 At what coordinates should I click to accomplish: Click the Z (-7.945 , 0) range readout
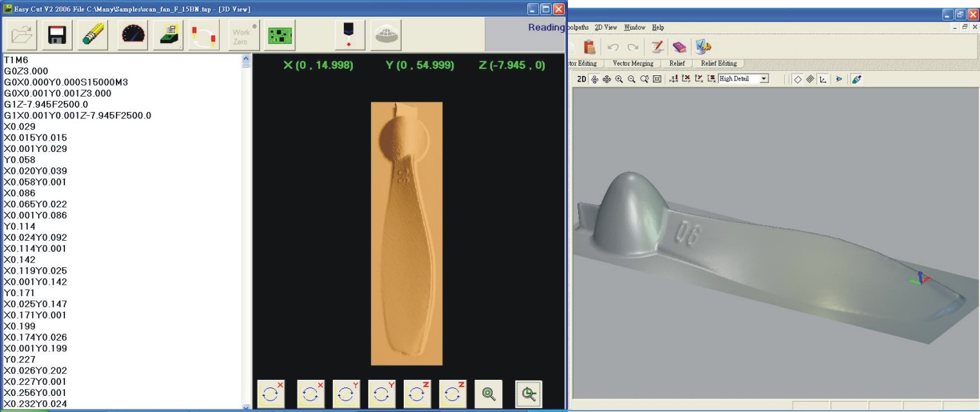pos(512,65)
